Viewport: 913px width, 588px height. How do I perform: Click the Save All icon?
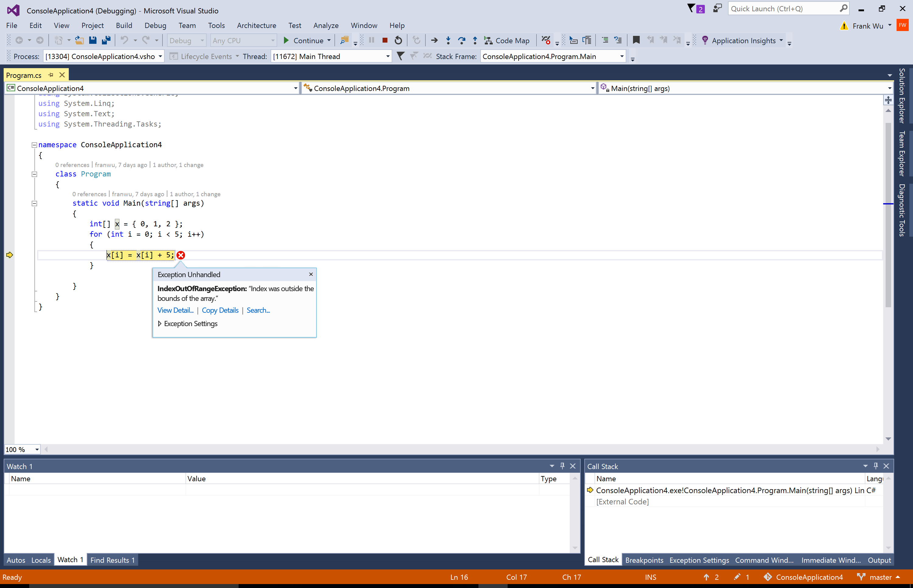tap(106, 40)
